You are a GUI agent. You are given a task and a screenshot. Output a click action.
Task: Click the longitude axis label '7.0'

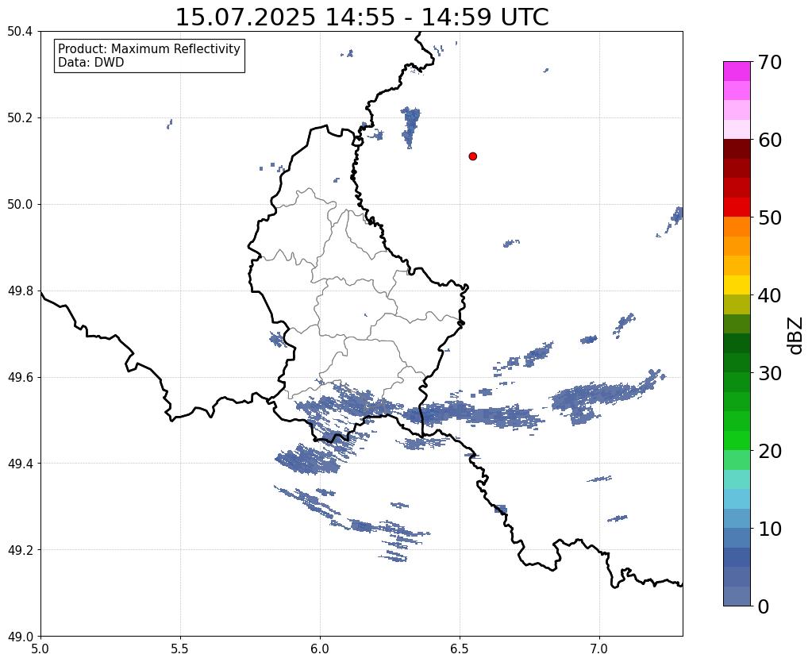tap(599, 649)
